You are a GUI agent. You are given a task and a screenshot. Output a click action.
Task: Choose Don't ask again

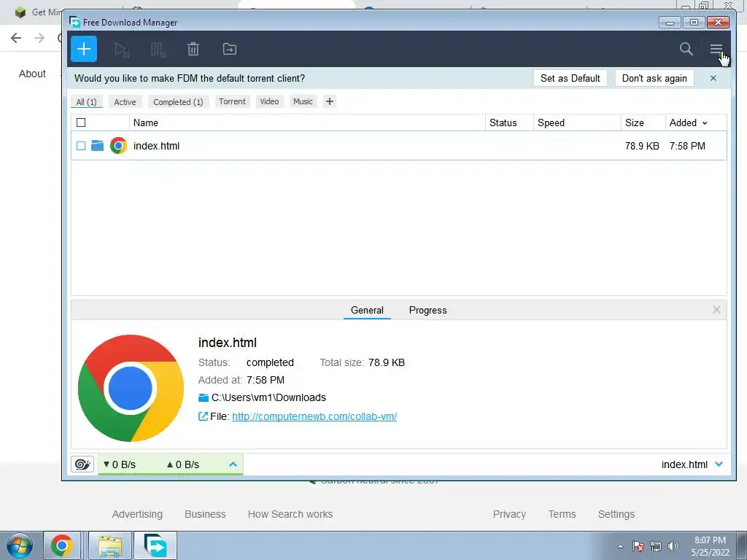coord(654,78)
